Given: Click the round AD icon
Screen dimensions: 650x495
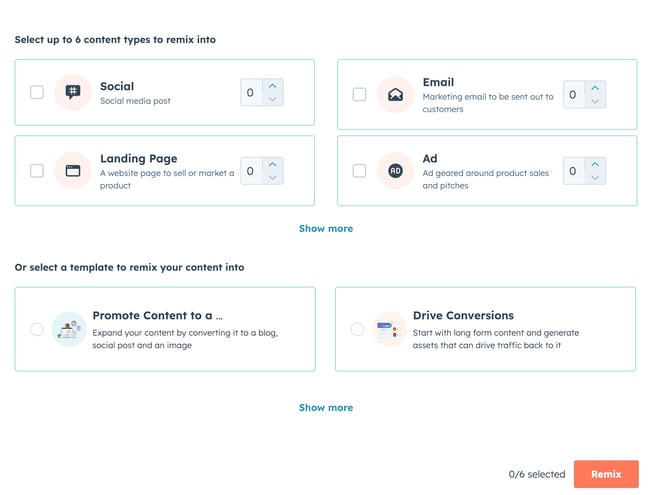Looking at the screenshot, I should [x=395, y=170].
